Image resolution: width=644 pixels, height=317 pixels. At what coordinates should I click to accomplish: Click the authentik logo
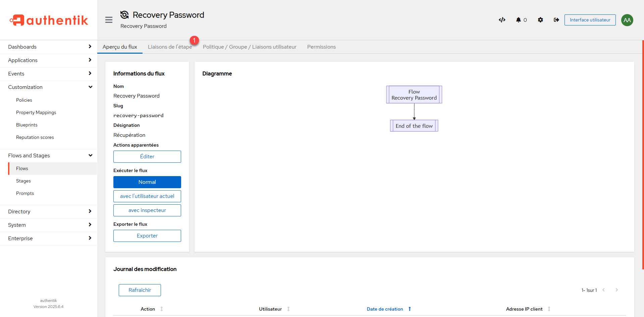coord(49,20)
